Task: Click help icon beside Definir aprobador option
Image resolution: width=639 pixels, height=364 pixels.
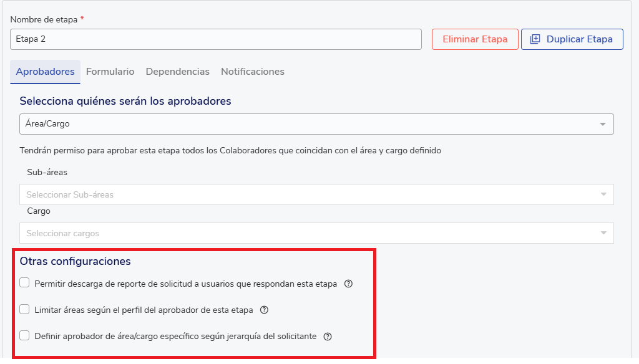Action: (328, 337)
